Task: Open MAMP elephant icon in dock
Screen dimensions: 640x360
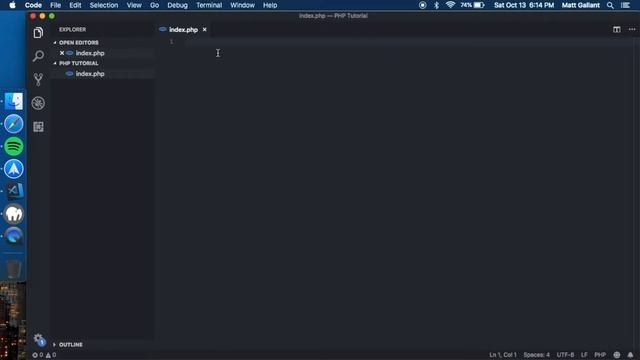Action: 14,213
